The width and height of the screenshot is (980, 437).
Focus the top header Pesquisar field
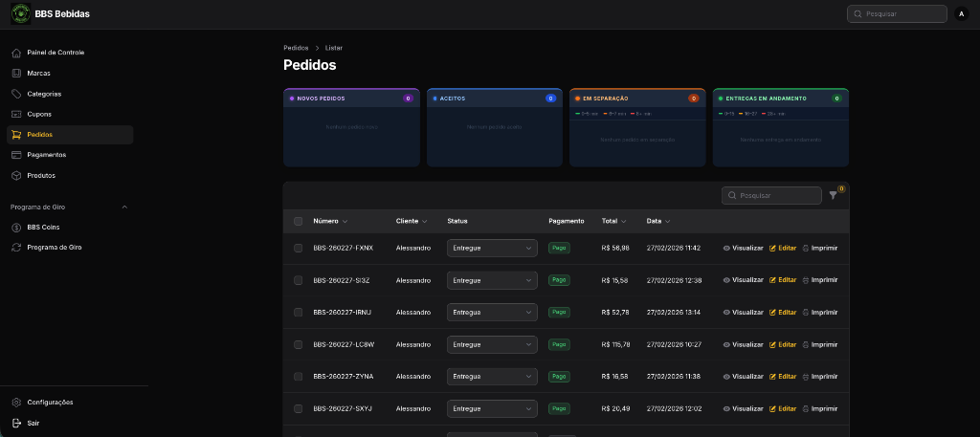click(897, 13)
